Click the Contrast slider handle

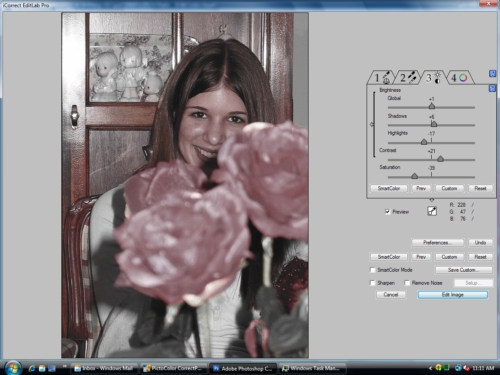[x=440, y=159]
